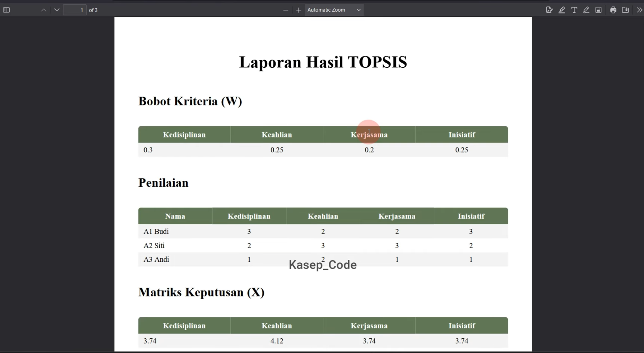Click Kedisiplinan header in Bobot Kriteria table
The image size is (644, 353).
tap(184, 135)
